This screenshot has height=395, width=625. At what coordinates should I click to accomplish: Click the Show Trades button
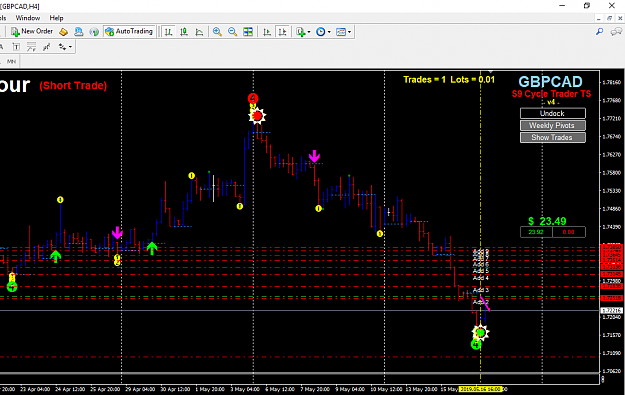coord(553,138)
